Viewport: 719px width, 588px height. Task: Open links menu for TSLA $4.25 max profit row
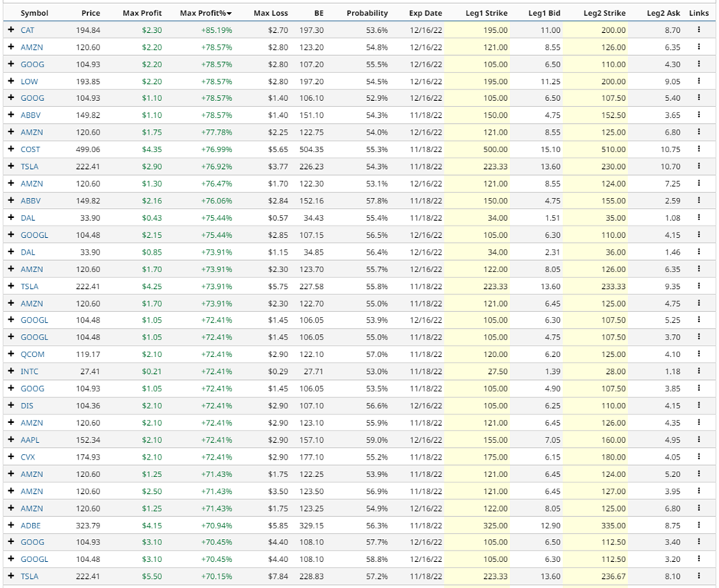coord(699,286)
